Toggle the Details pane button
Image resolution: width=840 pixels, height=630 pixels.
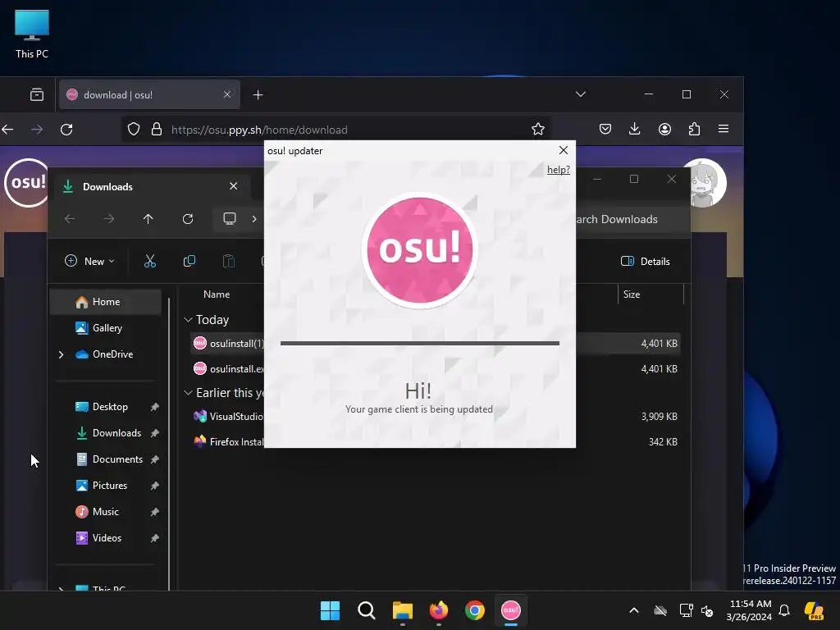(646, 262)
